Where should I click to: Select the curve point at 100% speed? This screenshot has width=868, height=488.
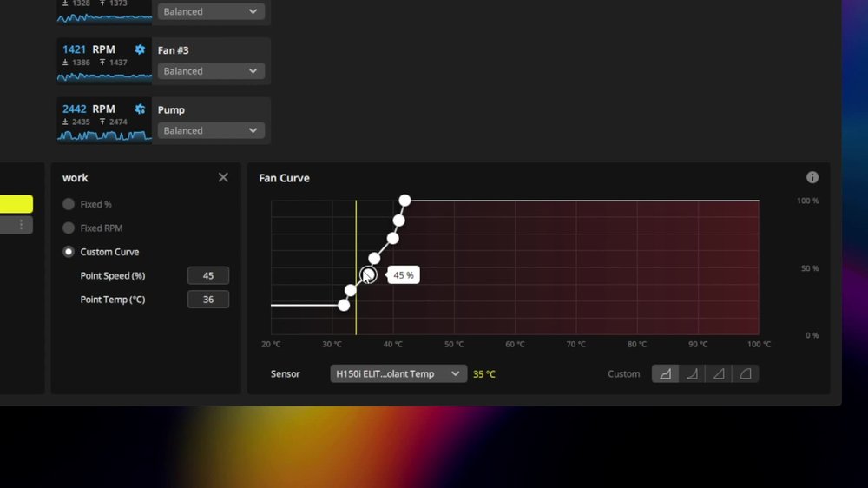404,200
